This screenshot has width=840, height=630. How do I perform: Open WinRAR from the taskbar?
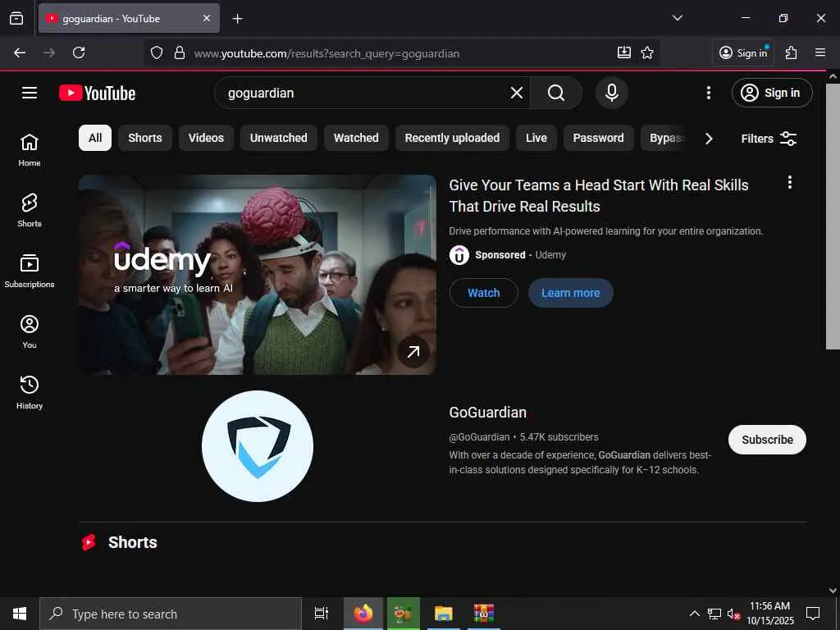484,614
